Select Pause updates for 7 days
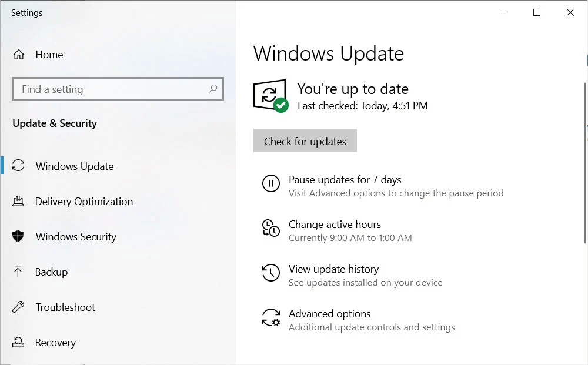 [345, 180]
